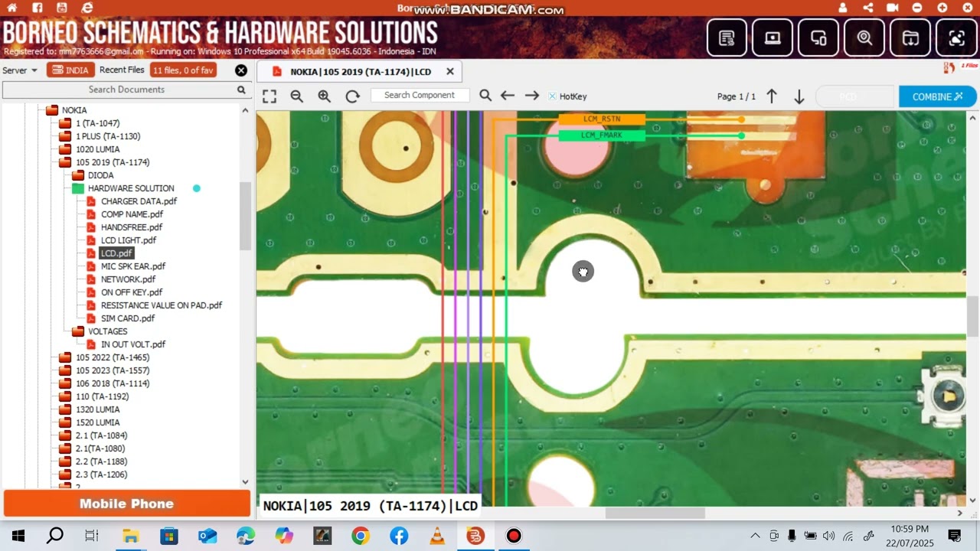The height and width of the screenshot is (551, 980).
Task: Open the Server dropdown
Action: [20, 70]
